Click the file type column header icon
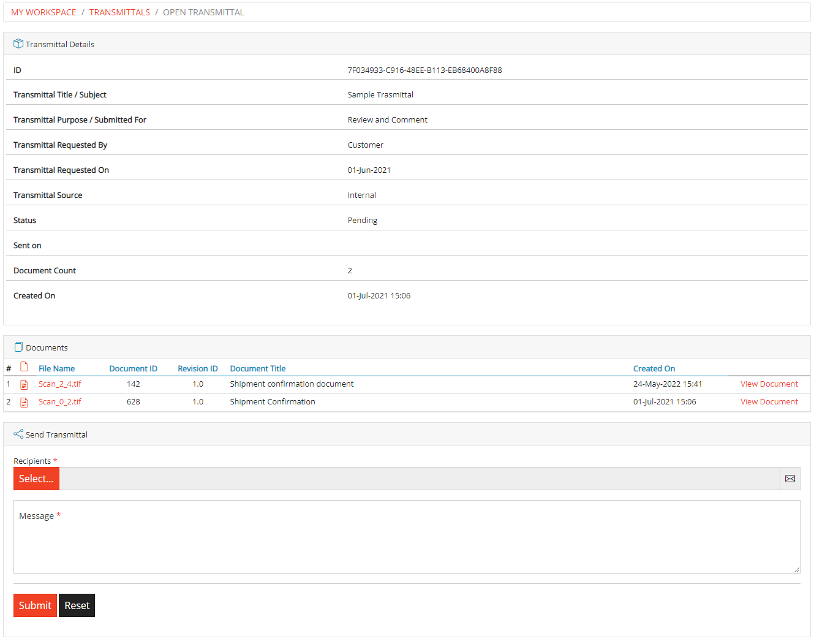 [24, 366]
